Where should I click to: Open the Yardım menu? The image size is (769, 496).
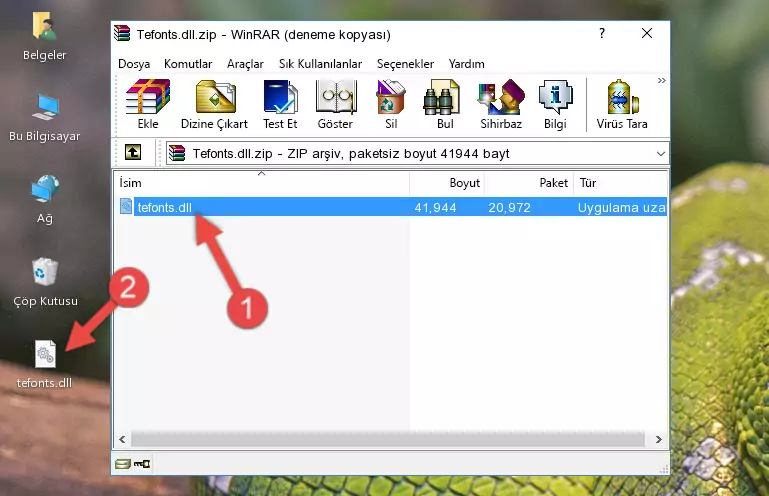tap(466, 64)
